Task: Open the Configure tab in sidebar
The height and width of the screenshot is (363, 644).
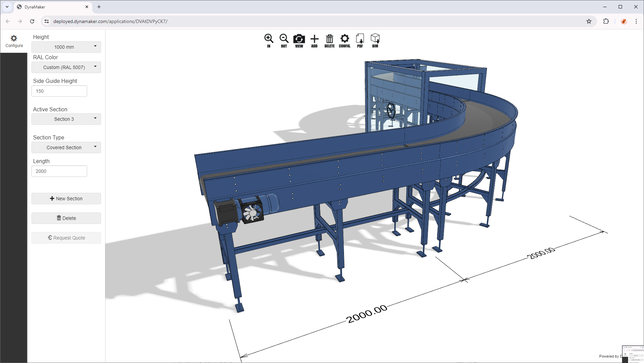Action: pos(14,41)
